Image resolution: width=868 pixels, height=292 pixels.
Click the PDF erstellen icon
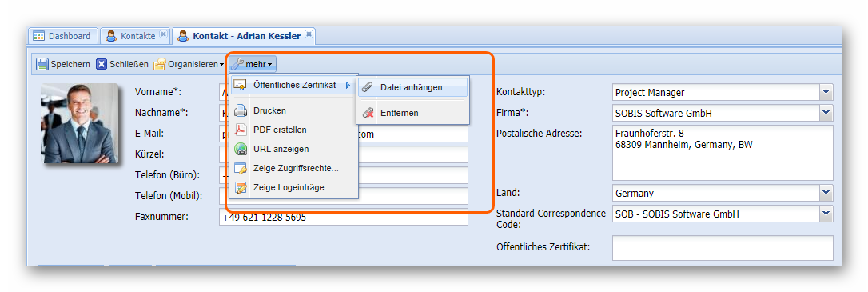click(x=241, y=130)
